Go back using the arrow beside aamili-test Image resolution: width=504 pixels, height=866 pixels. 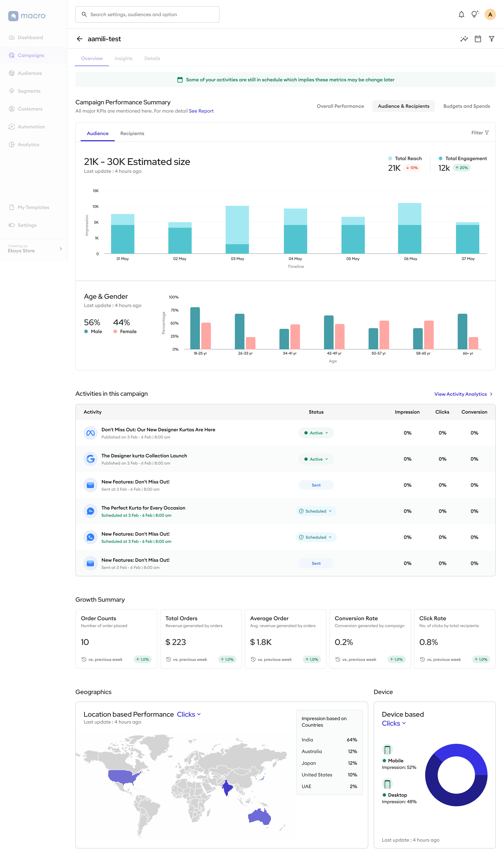tap(80, 39)
